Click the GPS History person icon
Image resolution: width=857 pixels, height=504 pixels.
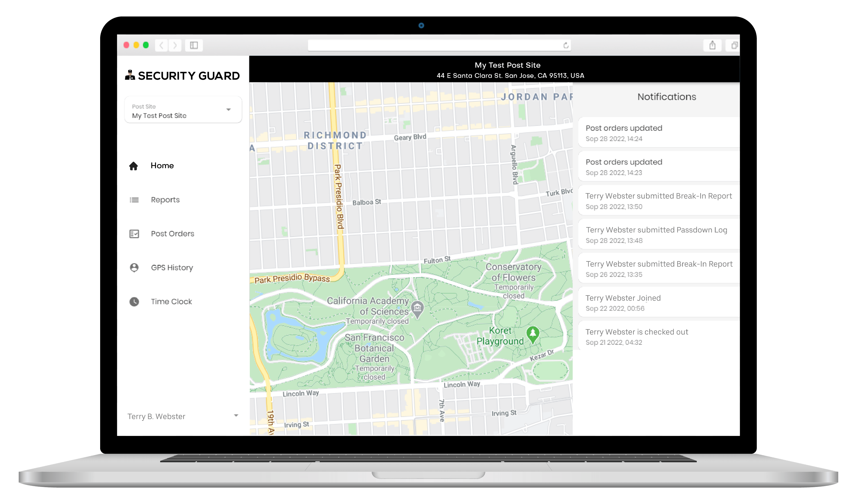point(134,268)
